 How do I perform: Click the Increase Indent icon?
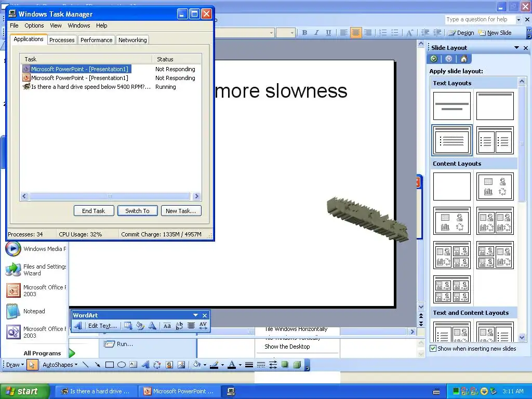tap(437, 33)
